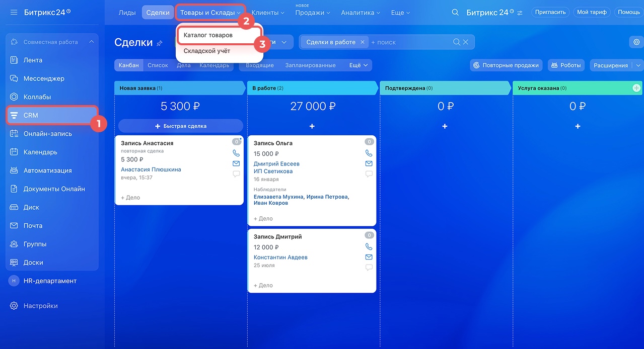644x349 pixels.
Task: Expand the Аналитика menu
Action: 361,13
